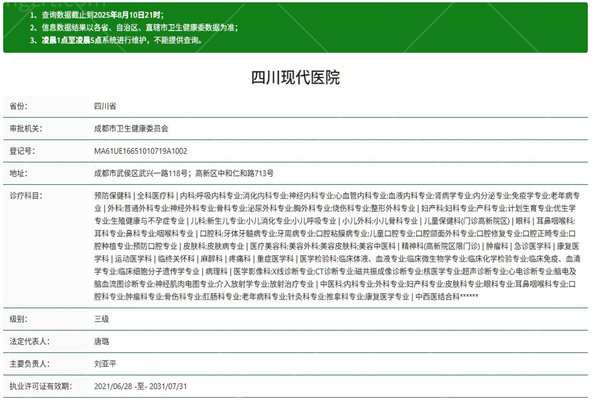Click the 级别 label
Image resolution: width=600 pixels, height=400 pixels.
coord(18,319)
